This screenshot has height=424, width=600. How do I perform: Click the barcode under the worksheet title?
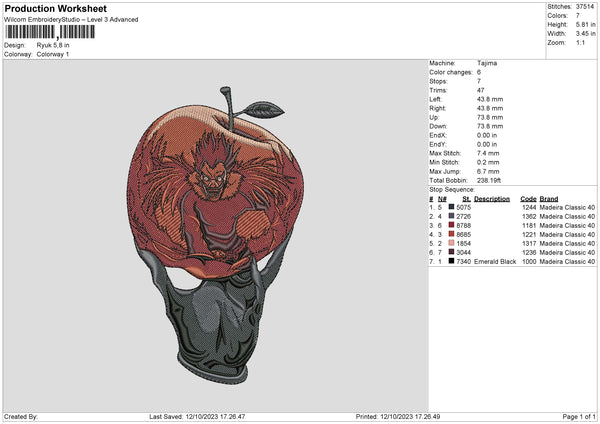(50, 32)
